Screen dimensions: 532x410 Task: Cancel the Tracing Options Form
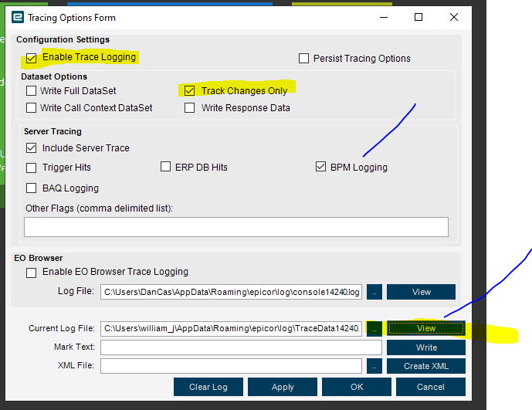point(431,387)
